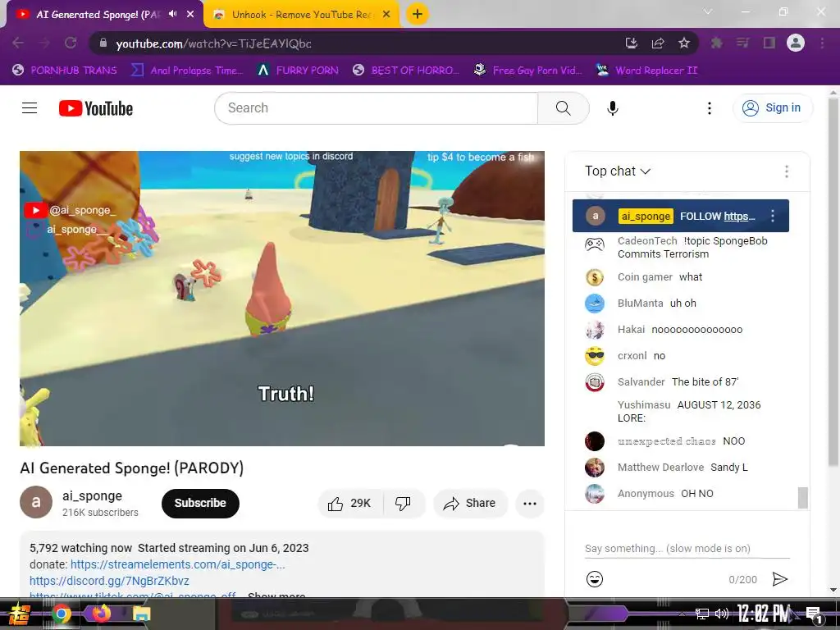Screen dimensions: 840x630
Task: Open live chat options three-dot menu
Action: tap(787, 171)
